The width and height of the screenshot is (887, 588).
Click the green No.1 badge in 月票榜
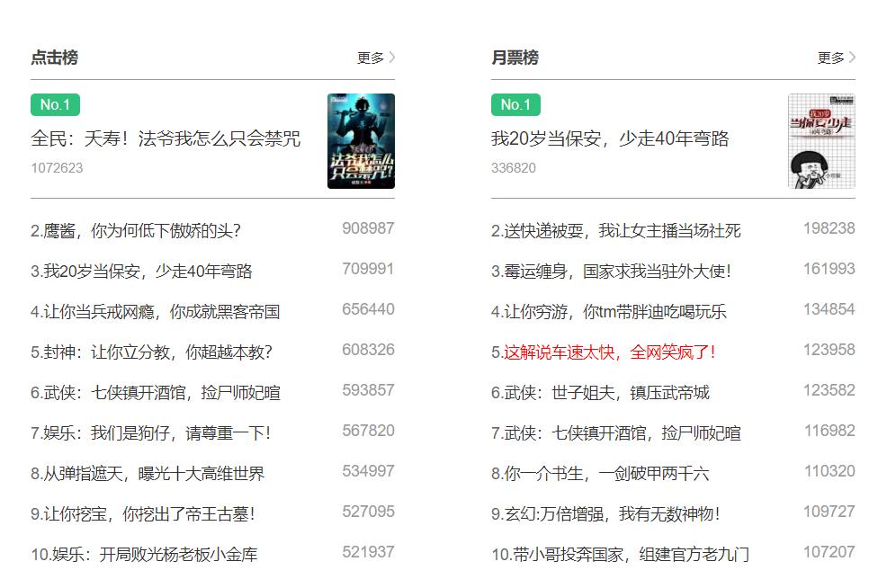point(515,104)
